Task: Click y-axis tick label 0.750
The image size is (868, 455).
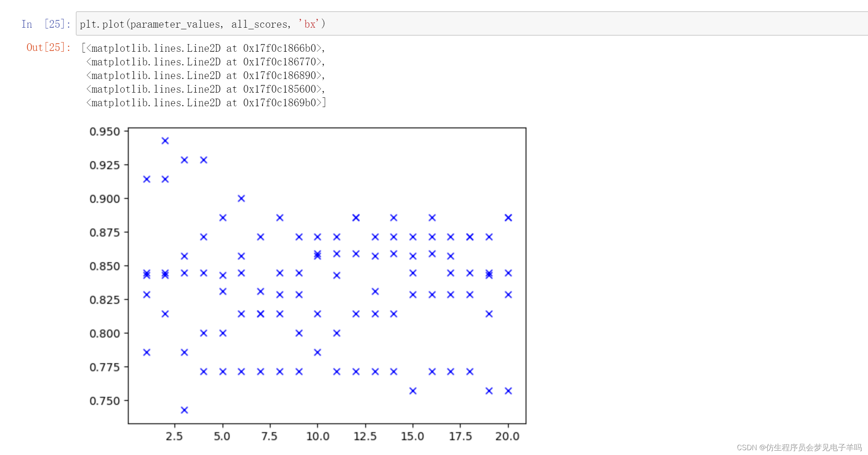Action: click(x=105, y=401)
